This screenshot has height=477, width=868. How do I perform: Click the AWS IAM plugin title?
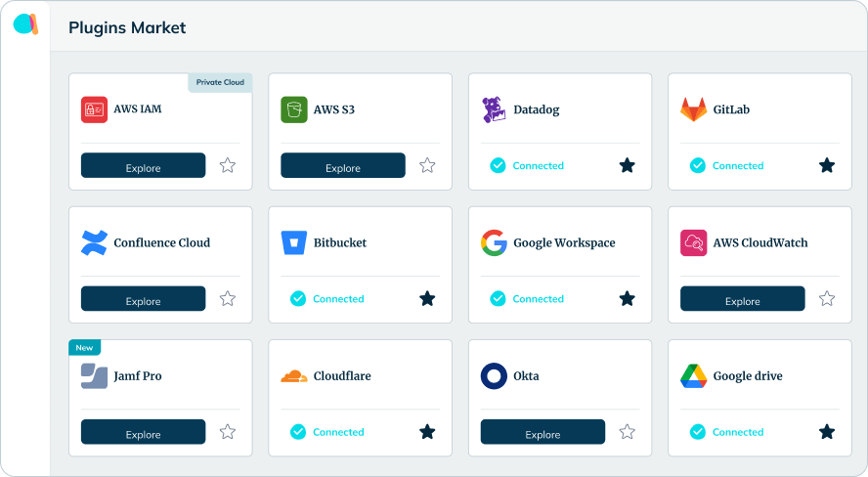[x=138, y=109]
